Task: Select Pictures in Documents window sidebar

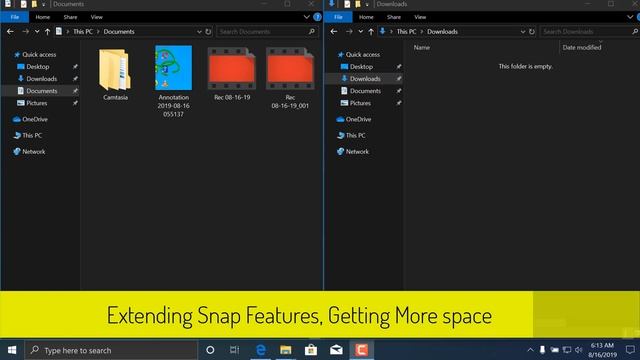Action: pos(37,103)
